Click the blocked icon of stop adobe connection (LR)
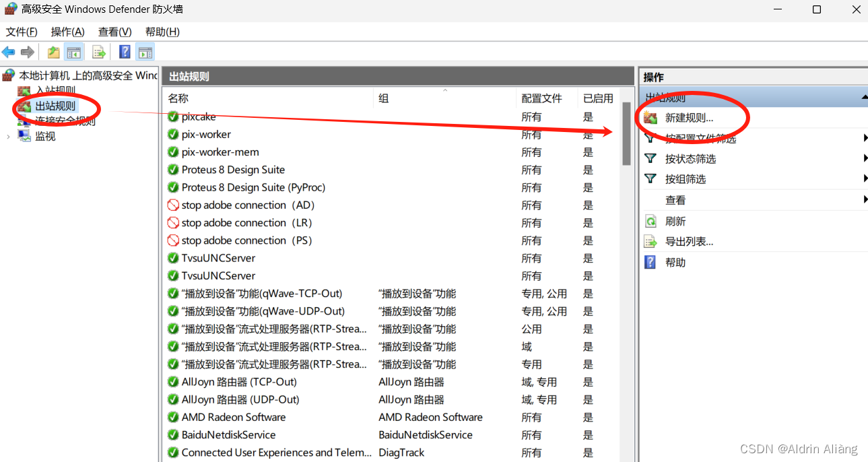Screen dimensions: 868x462 click(173, 222)
